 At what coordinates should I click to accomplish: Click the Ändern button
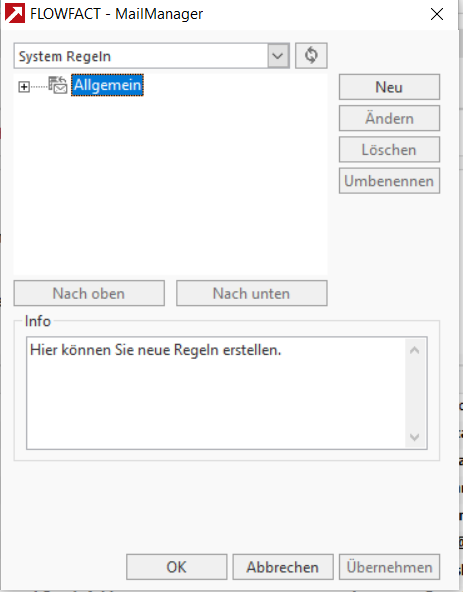point(389,119)
